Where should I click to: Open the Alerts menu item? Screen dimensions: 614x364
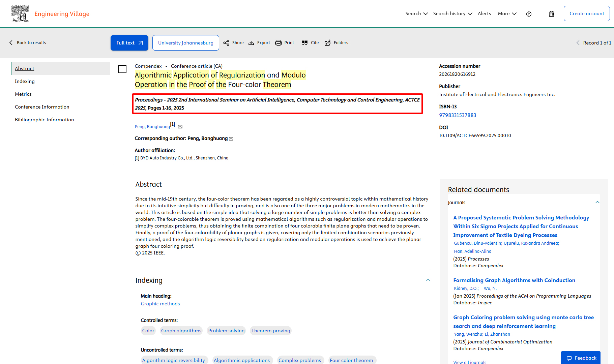coord(484,13)
